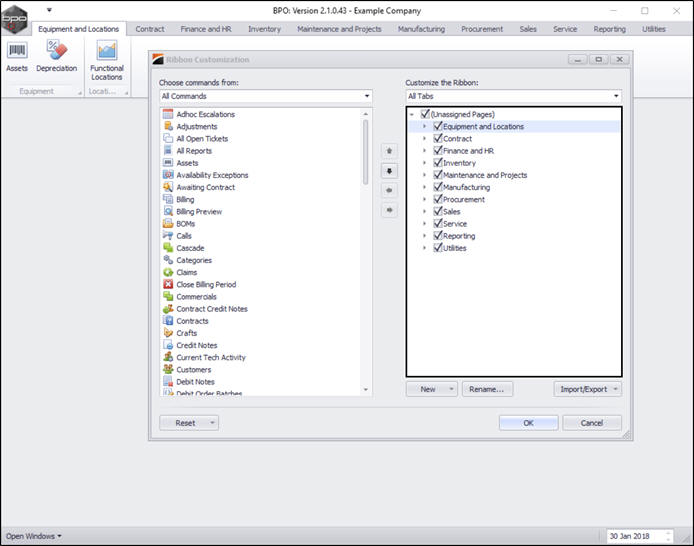
Task: Switch to the Contract ribbon tab
Action: 150,29
